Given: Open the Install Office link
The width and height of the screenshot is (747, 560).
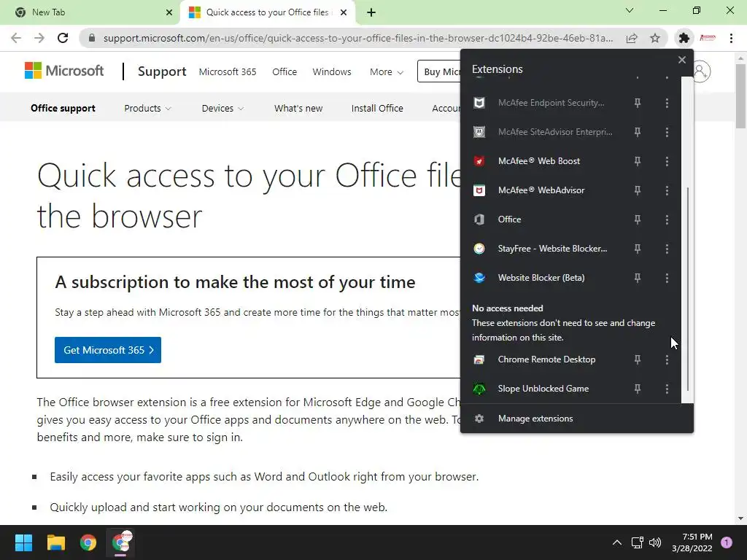Looking at the screenshot, I should [x=377, y=108].
